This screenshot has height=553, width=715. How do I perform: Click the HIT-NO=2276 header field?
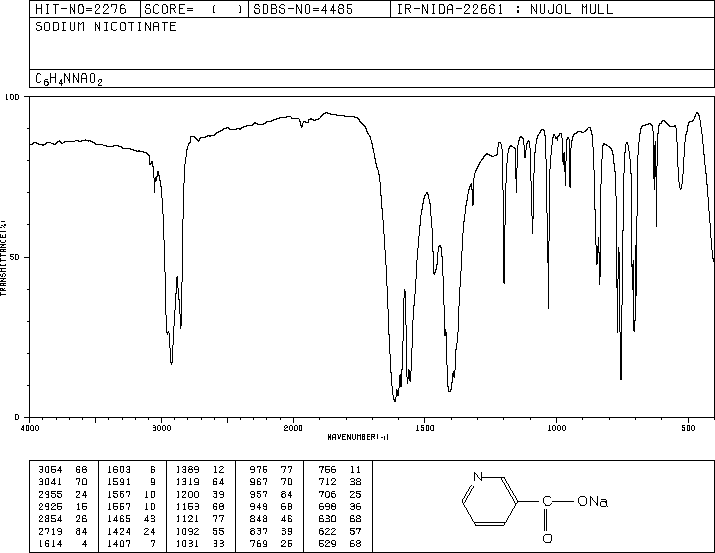click(81, 9)
